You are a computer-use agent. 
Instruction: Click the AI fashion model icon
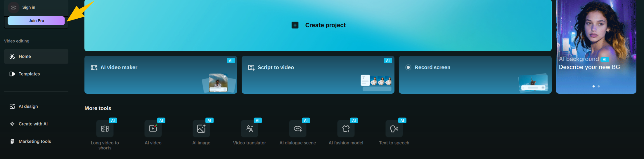346,129
